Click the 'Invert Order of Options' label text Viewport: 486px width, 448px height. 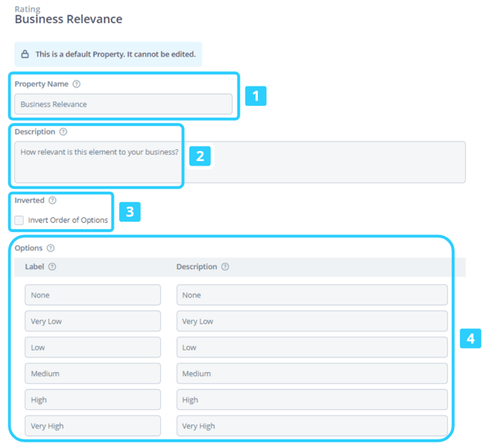(x=68, y=221)
